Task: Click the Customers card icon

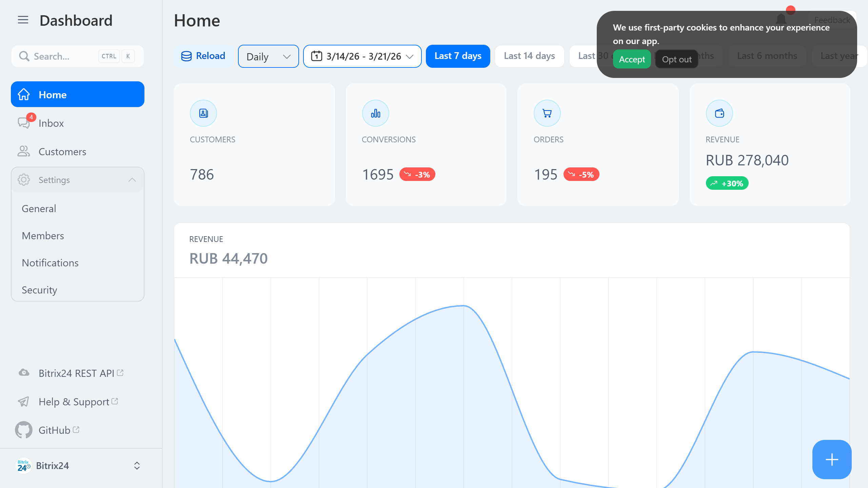Action: click(x=203, y=113)
